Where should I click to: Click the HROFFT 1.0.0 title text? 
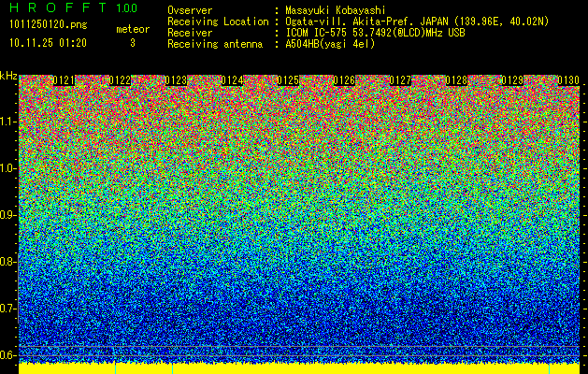click(x=74, y=7)
